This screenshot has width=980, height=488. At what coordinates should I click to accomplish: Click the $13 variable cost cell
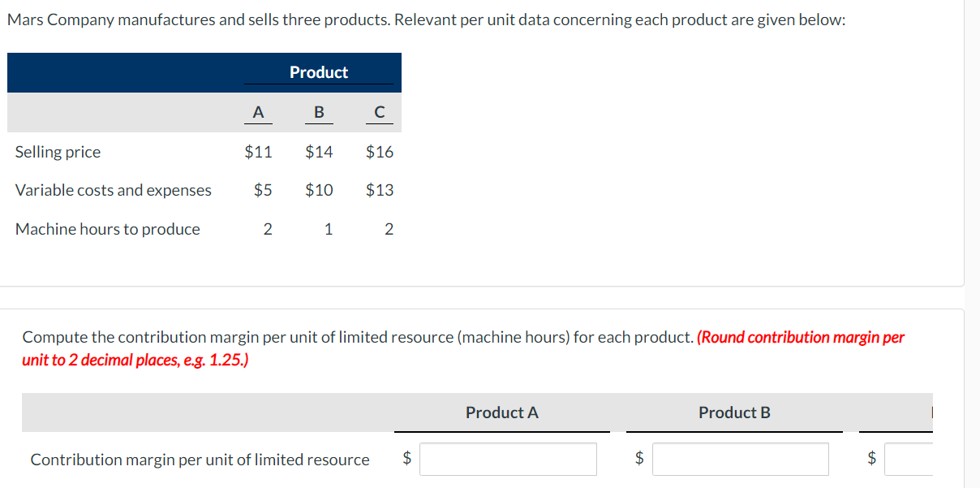coord(380,190)
